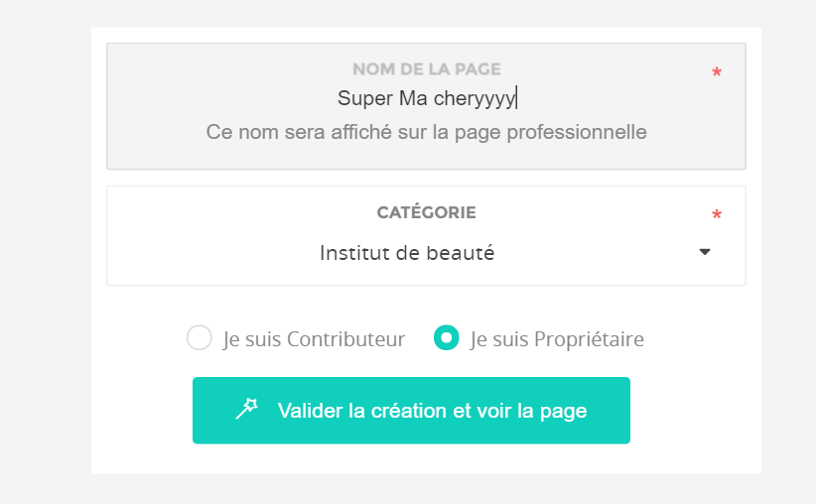This screenshot has width=816, height=504.
Task: Click the magic wand icon on the validate button
Action: tap(246, 409)
